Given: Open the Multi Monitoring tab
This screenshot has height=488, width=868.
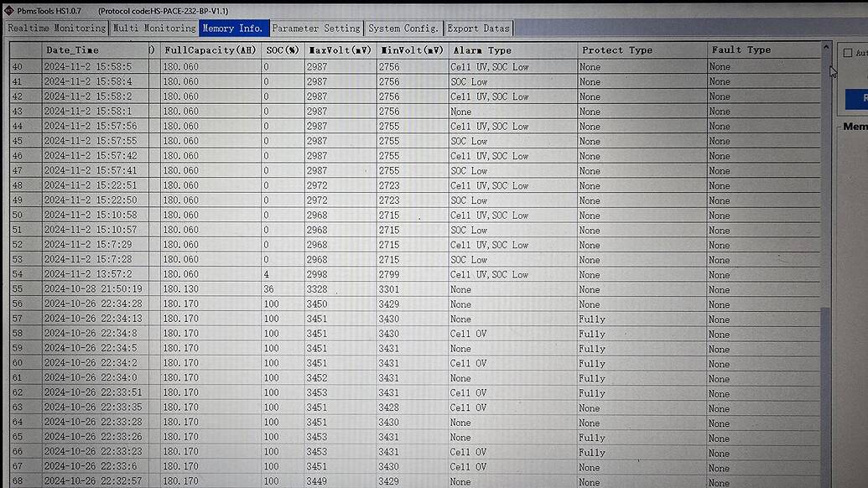Looking at the screenshot, I should tap(153, 28).
